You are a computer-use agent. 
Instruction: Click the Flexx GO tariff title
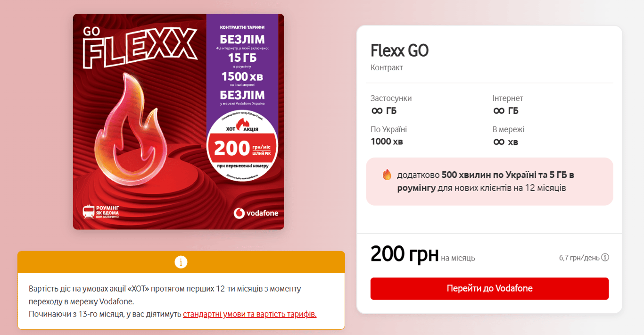(x=399, y=50)
